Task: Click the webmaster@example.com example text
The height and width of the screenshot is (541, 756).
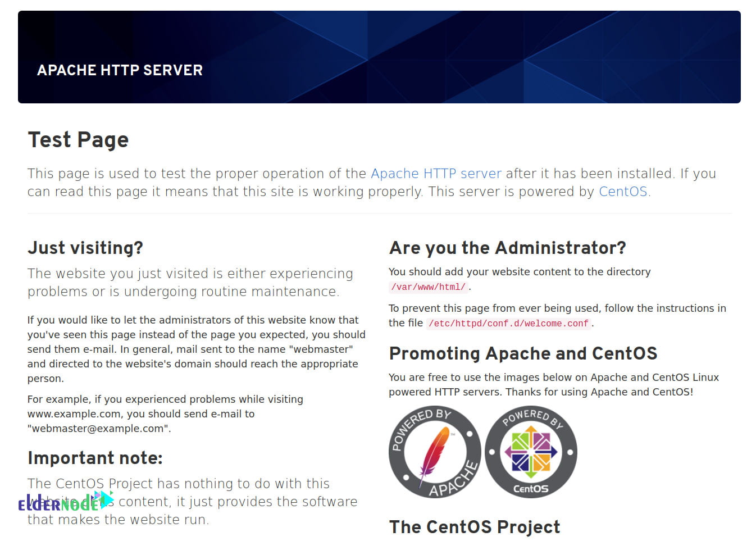Action: (x=99, y=429)
